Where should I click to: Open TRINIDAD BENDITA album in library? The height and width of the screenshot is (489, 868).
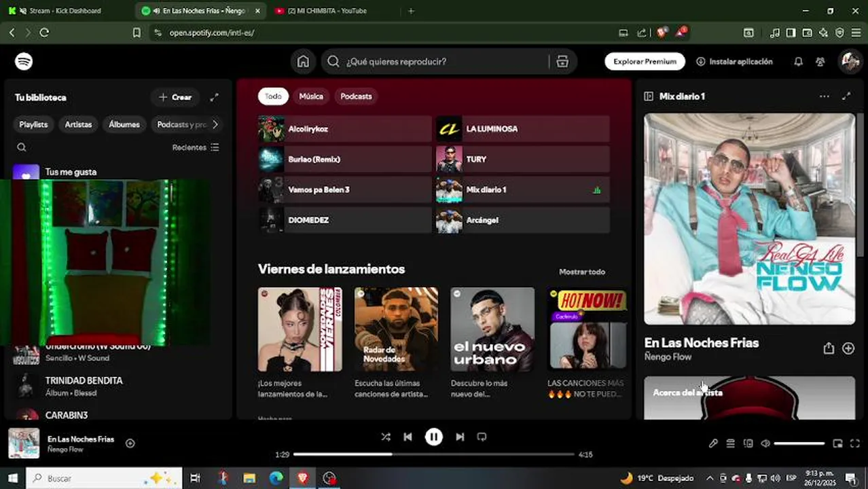click(x=118, y=386)
